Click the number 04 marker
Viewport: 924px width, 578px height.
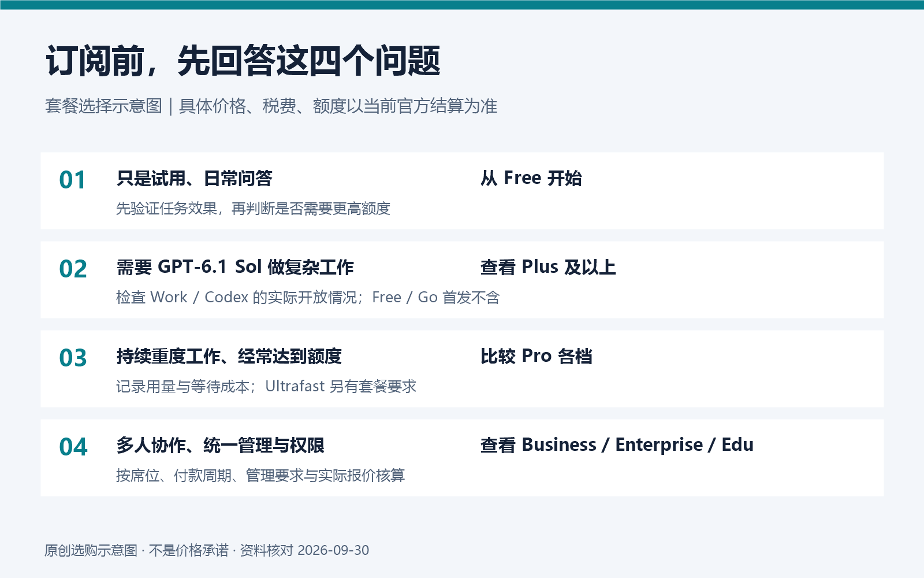point(73,447)
